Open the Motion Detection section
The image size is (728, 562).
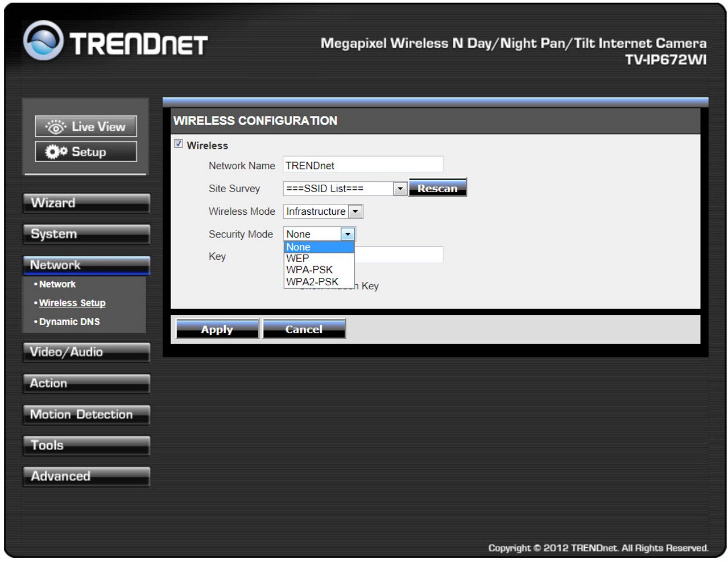(x=86, y=414)
